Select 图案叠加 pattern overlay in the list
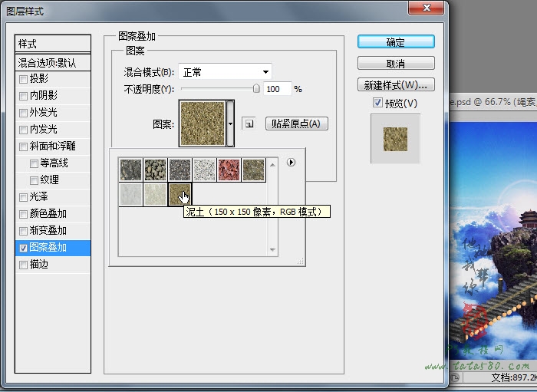 click(x=53, y=248)
